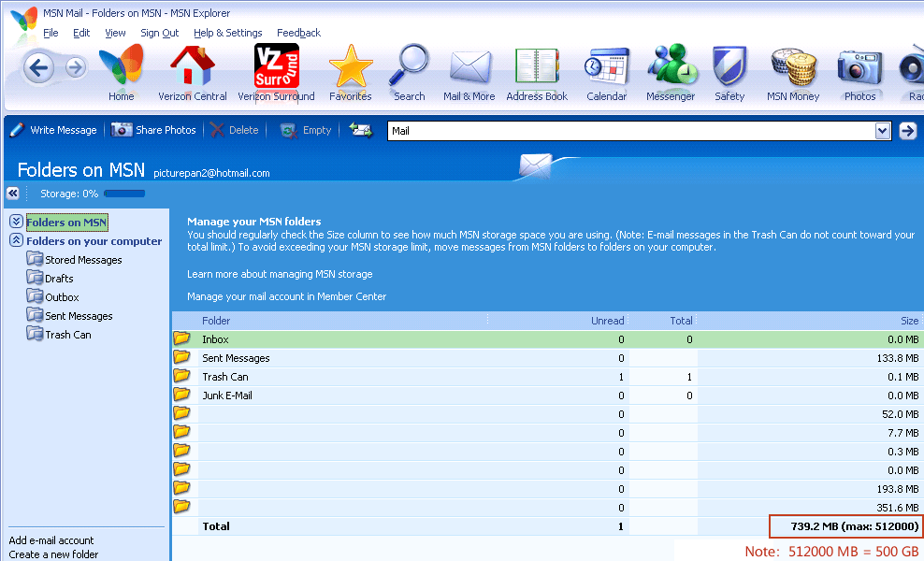Expand Folders on MSN chevron

click(x=17, y=222)
